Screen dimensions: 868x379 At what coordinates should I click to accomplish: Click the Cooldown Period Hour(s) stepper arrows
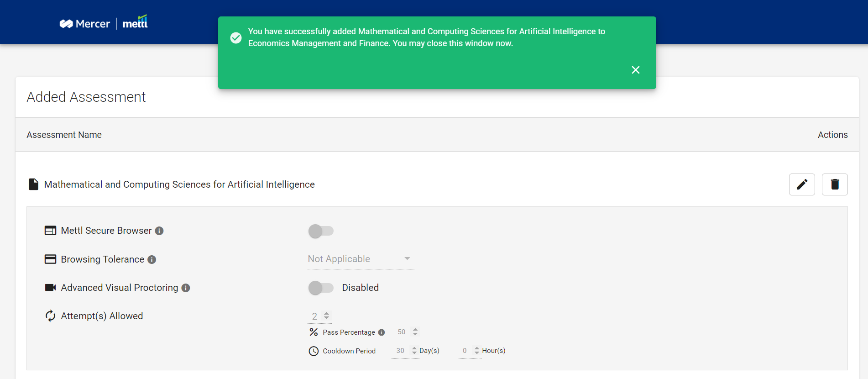pos(477,351)
